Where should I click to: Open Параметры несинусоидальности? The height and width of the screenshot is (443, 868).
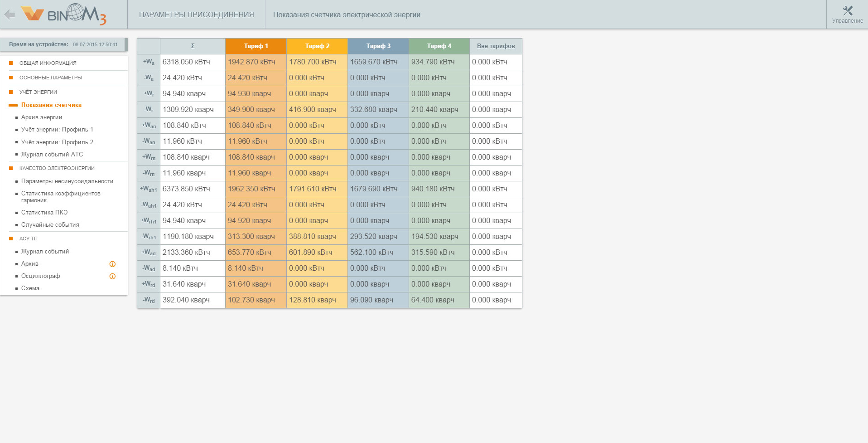tap(67, 181)
